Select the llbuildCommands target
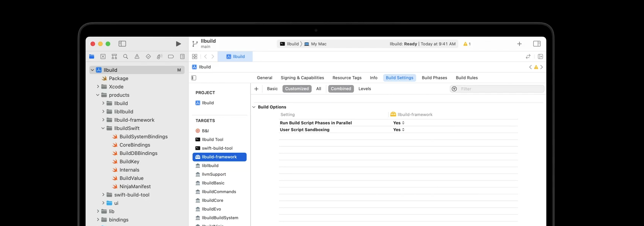Viewport: 644px width, 226px height. pyautogui.click(x=216, y=192)
